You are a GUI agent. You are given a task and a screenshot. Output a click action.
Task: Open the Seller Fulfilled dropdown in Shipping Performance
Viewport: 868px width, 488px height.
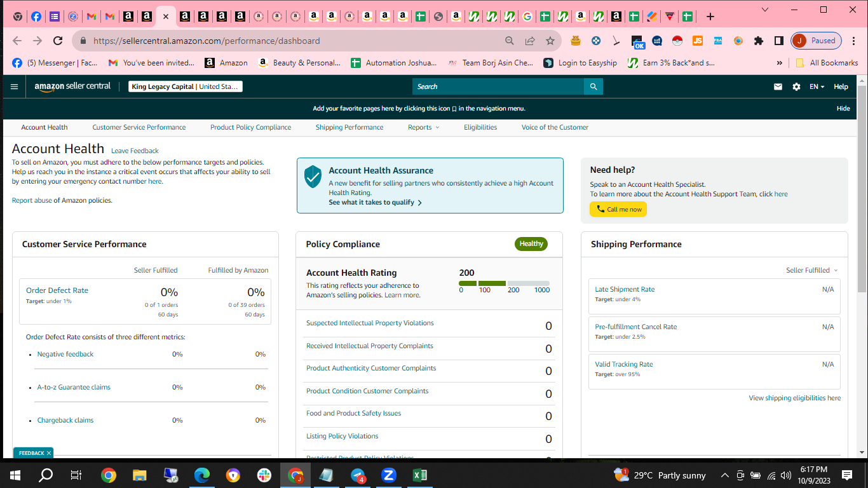click(x=812, y=270)
